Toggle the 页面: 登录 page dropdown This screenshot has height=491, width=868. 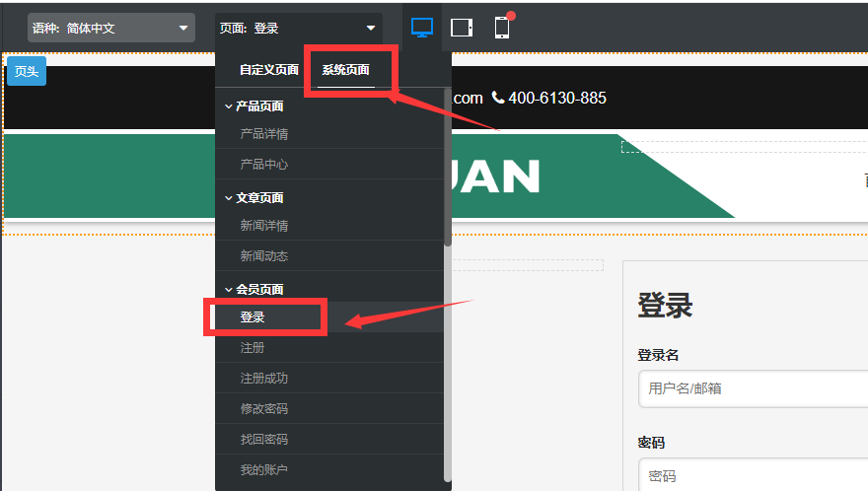click(x=299, y=29)
